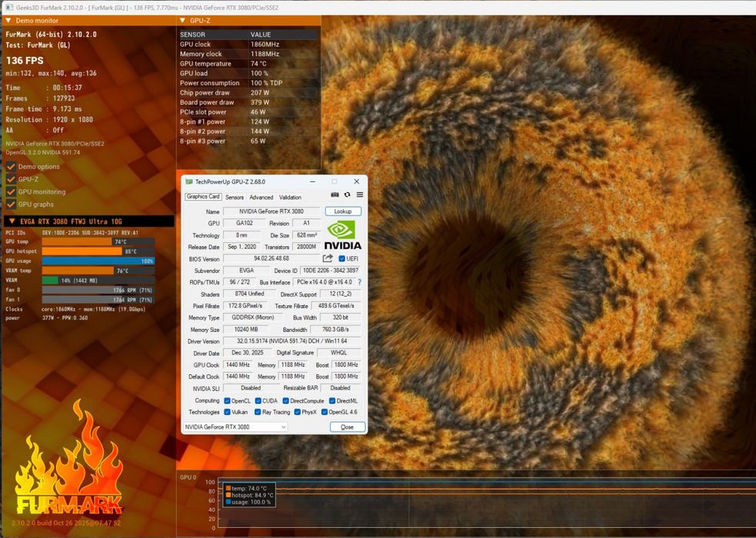Open the NVIDIA GeForce RTX 3080 GPU dropdown
Image resolution: width=756 pixels, height=538 pixels.
pos(235,427)
